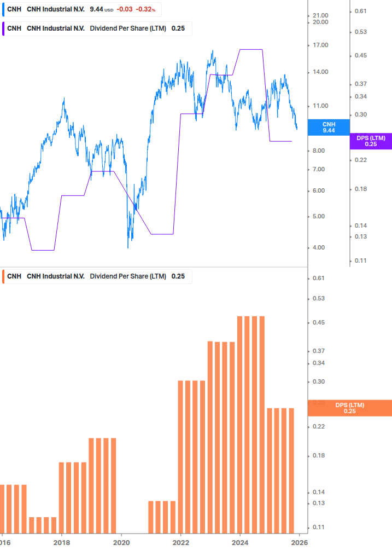Click the 6.00 price axis label
Viewport: 392px width, 550px height.
coord(319,190)
